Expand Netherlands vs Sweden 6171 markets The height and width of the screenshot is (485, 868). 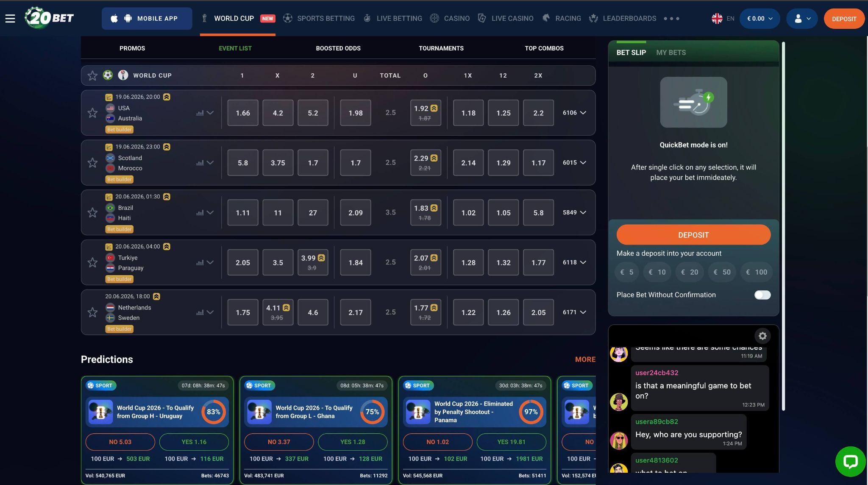[574, 312]
